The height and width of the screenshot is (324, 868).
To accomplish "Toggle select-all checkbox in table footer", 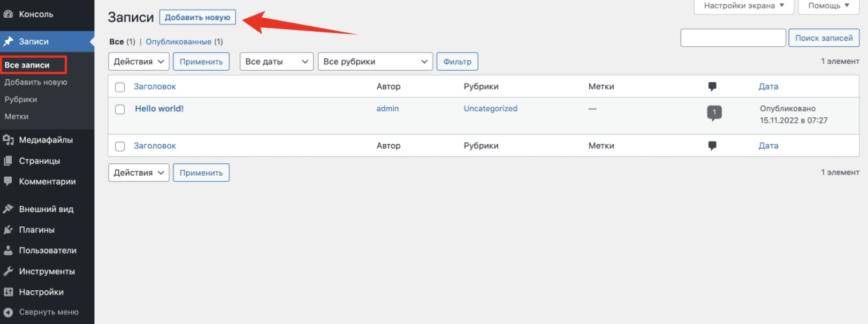I will coord(120,146).
